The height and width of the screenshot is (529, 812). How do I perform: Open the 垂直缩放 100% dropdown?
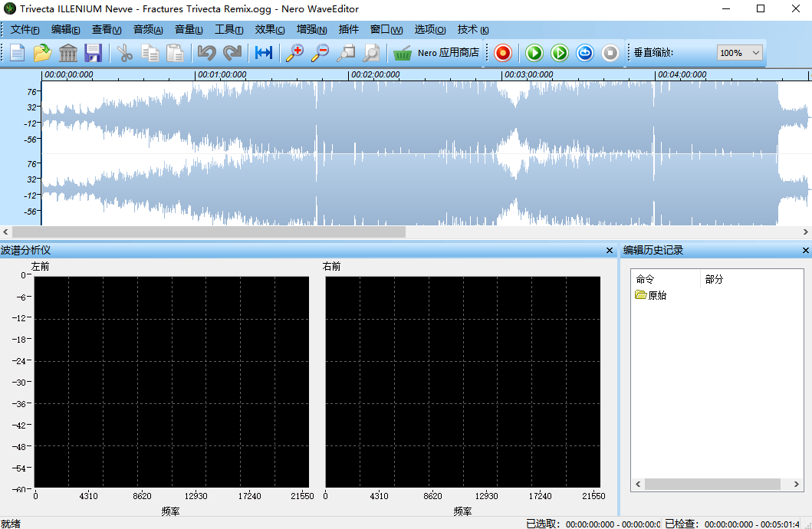click(x=740, y=53)
